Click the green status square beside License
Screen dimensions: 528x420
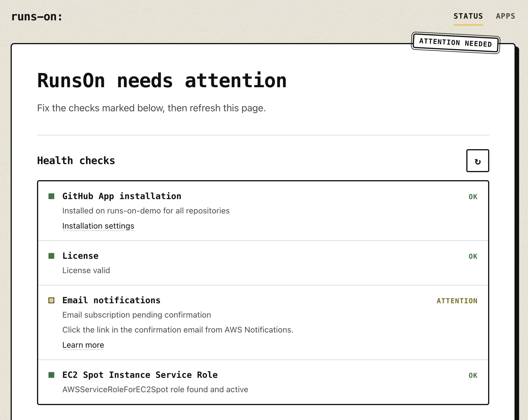51,256
